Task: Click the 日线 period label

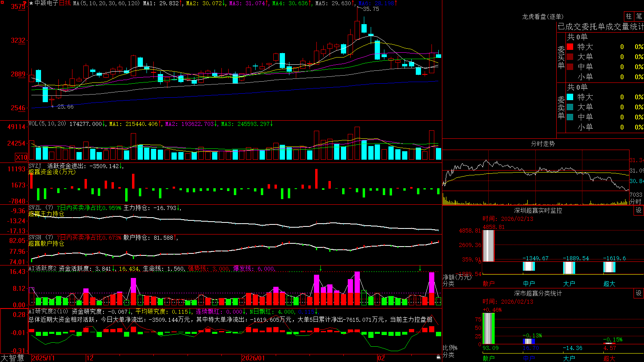Action: (65, 3)
